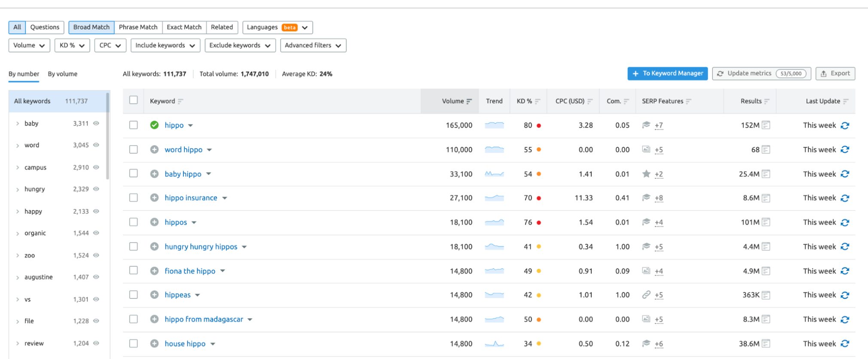Add hippo from madagascar with plus icon

(x=154, y=319)
